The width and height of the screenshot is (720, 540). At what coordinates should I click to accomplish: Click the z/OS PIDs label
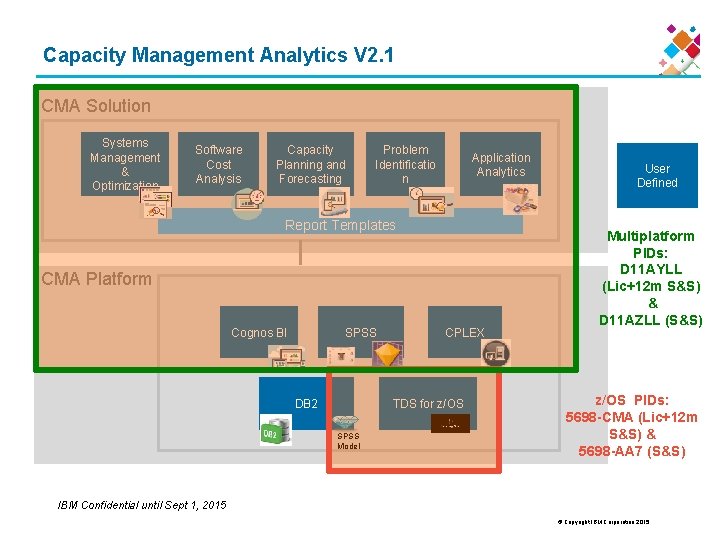[x=632, y=400]
